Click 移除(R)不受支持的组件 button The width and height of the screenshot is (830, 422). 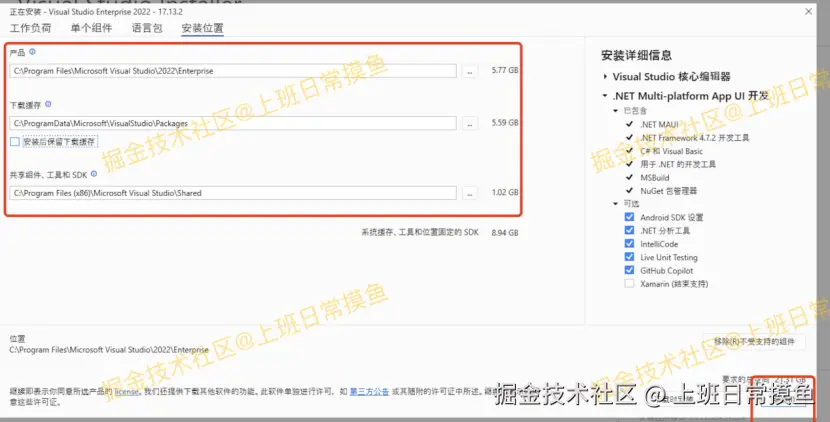754,342
